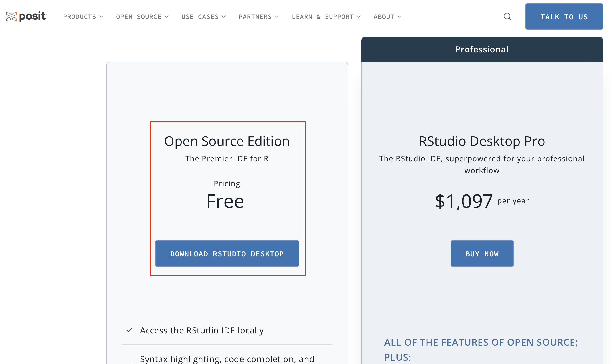Open the USE CASES navigation item
The height and width of the screenshot is (364, 612).
coord(200,17)
